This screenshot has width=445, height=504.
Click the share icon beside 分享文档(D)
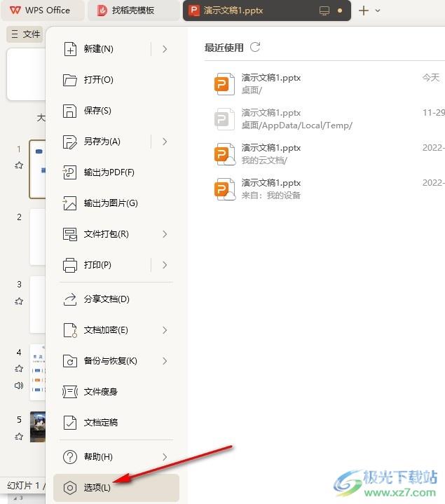pos(69,299)
